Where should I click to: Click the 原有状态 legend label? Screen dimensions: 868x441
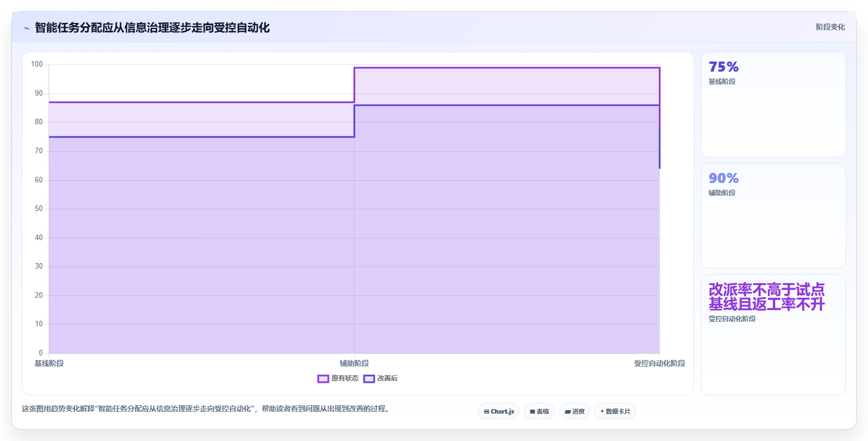tap(345, 378)
